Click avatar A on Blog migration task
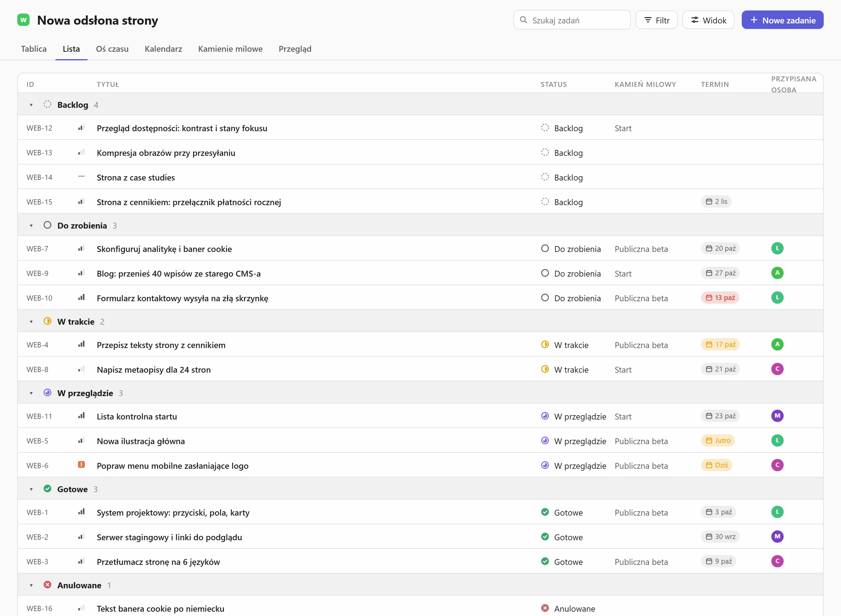Image resolution: width=841 pixels, height=616 pixels. 777,273
